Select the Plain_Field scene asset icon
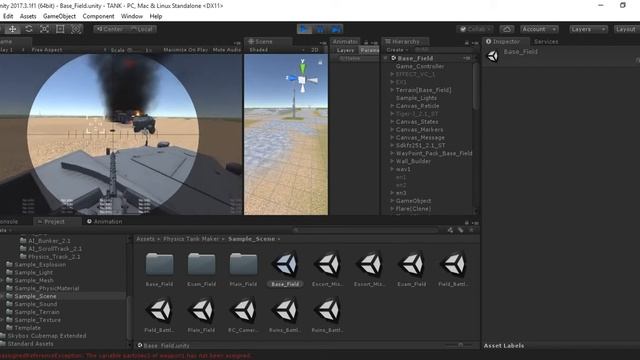This screenshot has height=360, width=640. (202, 310)
